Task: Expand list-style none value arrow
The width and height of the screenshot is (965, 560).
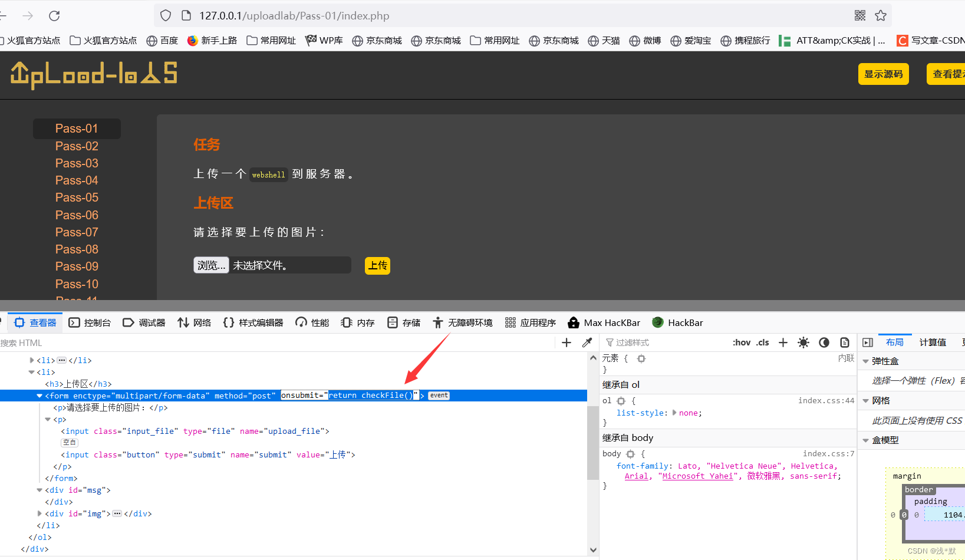Action: (674, 413)
